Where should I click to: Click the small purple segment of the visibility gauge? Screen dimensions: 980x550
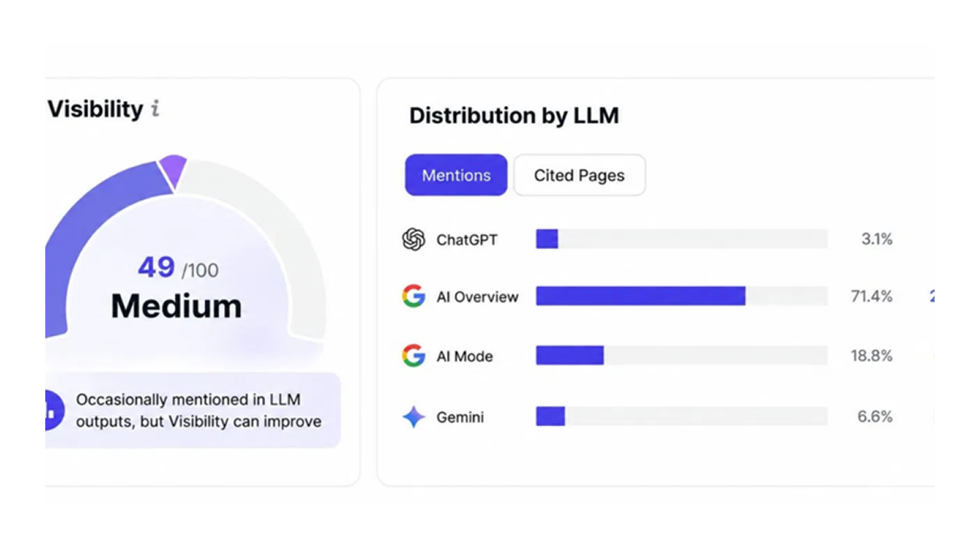pyautogui.click(x=172, y=170)
